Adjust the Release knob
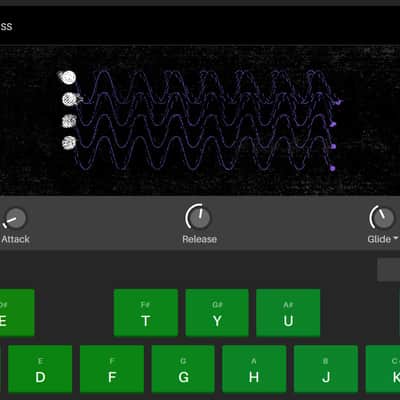Viewport: 400px width, 400px height. [x=198, y=217]
